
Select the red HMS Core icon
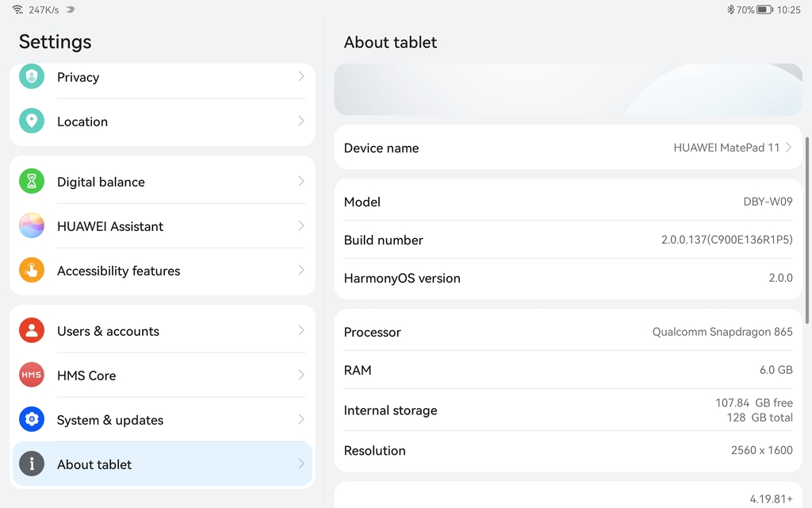(32, 375)
